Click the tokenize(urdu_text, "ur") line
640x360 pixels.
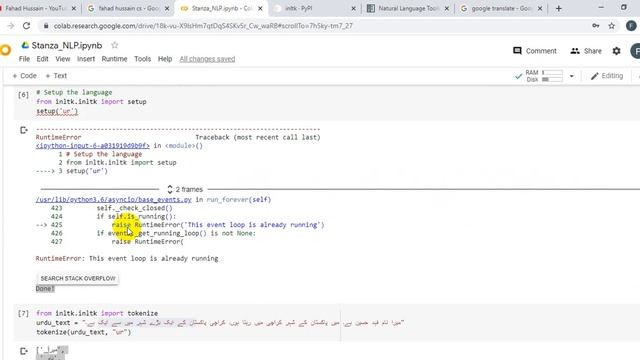pyautogui.click(x=84, y=332)
